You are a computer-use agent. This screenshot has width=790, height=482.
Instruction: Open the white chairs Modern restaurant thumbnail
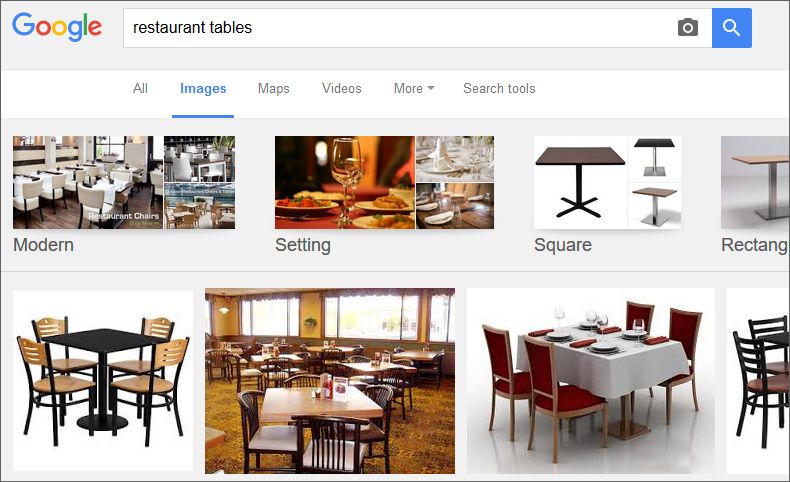[88, 182]
